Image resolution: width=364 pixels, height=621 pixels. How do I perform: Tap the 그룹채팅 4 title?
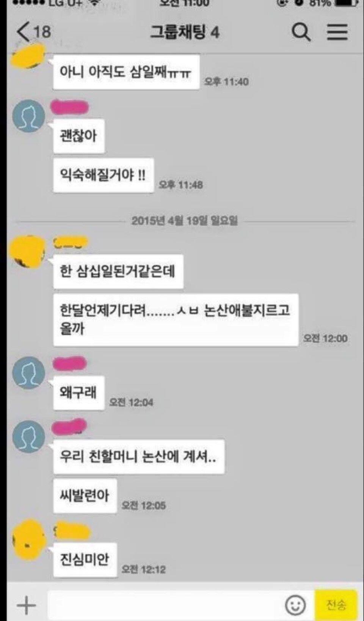[x=185, y=32]
